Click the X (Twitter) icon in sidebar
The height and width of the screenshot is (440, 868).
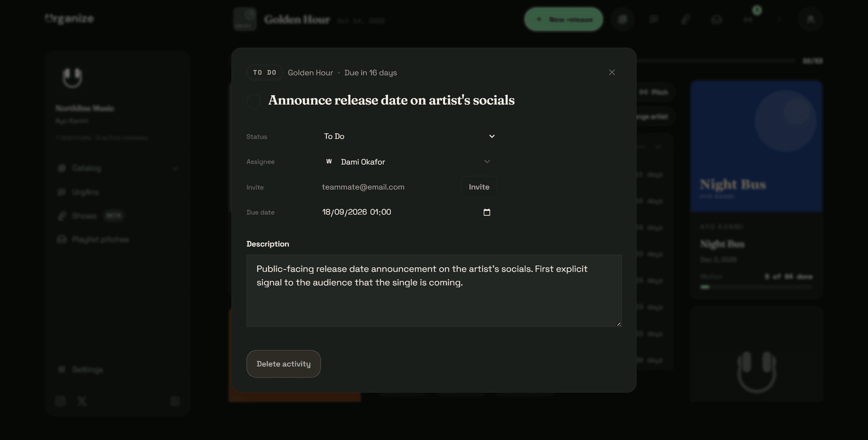tap(82, 401)
